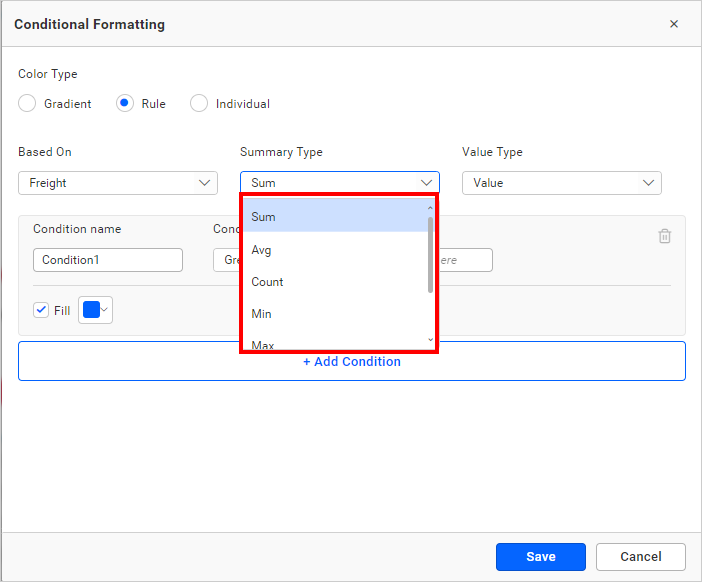Image resolution: width=702 pixels, height=582 pixels.
Task: Pick Count in the summary list
Action: click(334, 282)
